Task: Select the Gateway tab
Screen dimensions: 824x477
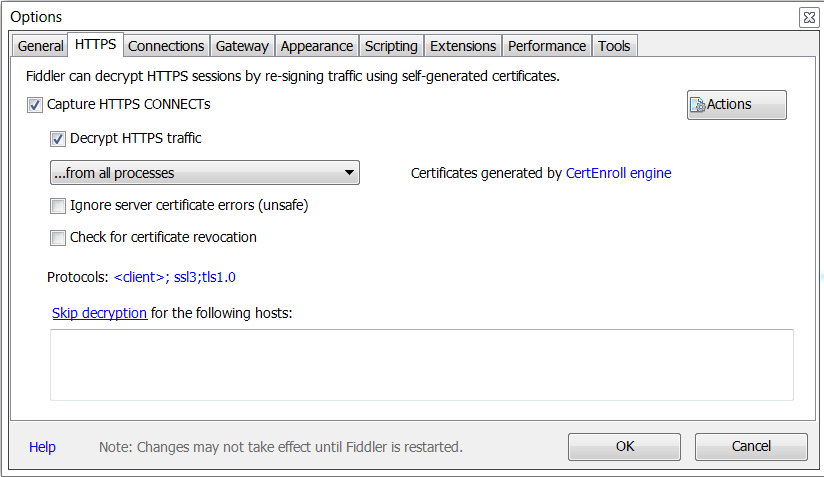Action: click(242, 46)
